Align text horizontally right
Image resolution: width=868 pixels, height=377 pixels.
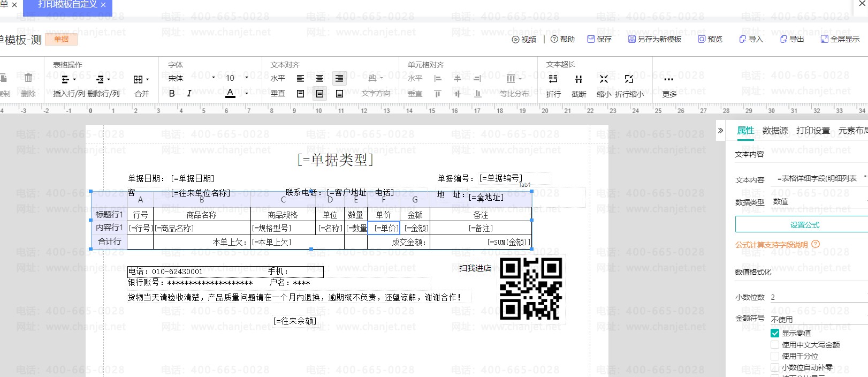339,78
